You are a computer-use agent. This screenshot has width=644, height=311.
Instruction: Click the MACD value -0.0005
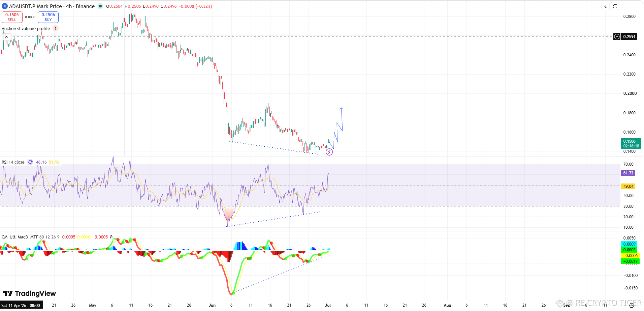click(x=100, y=237)
